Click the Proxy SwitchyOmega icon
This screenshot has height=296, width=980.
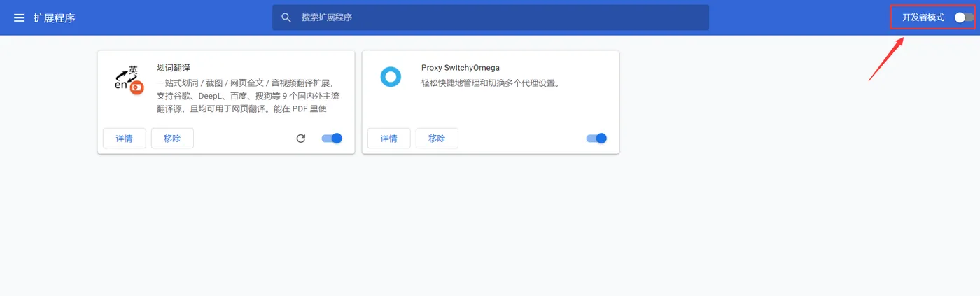391,77
